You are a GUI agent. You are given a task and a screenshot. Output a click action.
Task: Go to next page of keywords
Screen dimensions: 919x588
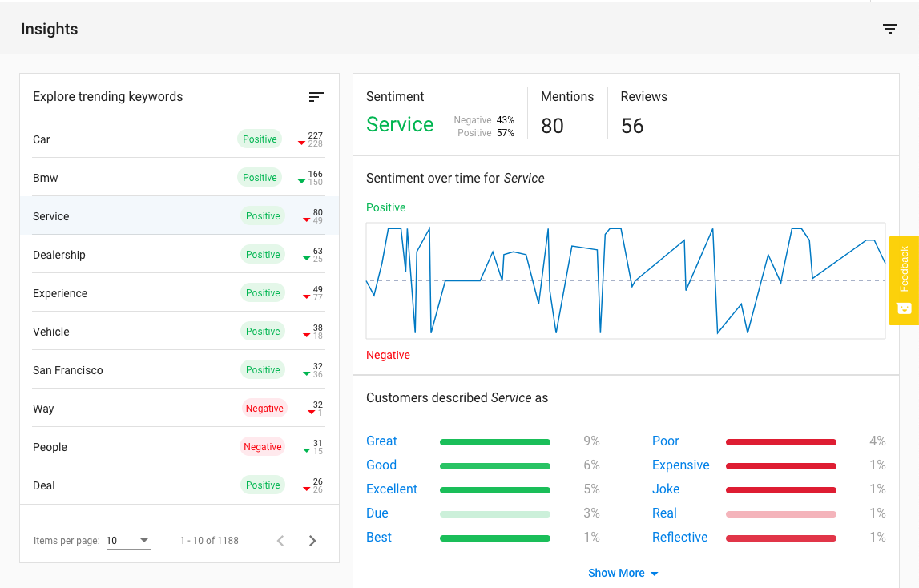pos(312,541)
